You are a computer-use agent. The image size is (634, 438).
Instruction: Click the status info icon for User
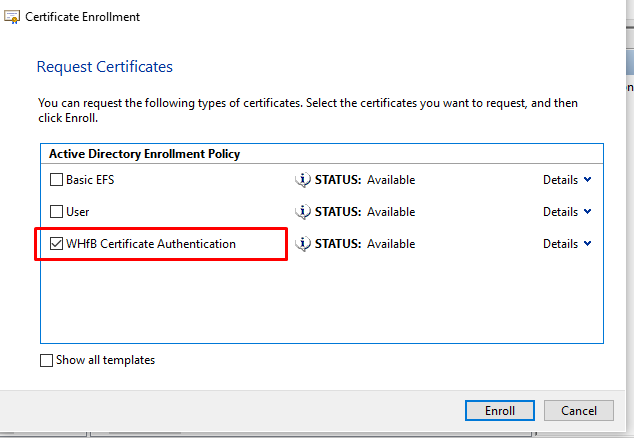[303, 212]
